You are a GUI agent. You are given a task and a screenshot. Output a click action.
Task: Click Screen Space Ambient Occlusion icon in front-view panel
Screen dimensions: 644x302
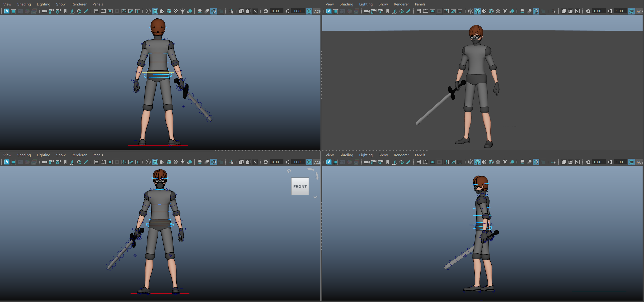tap(200, 162)
